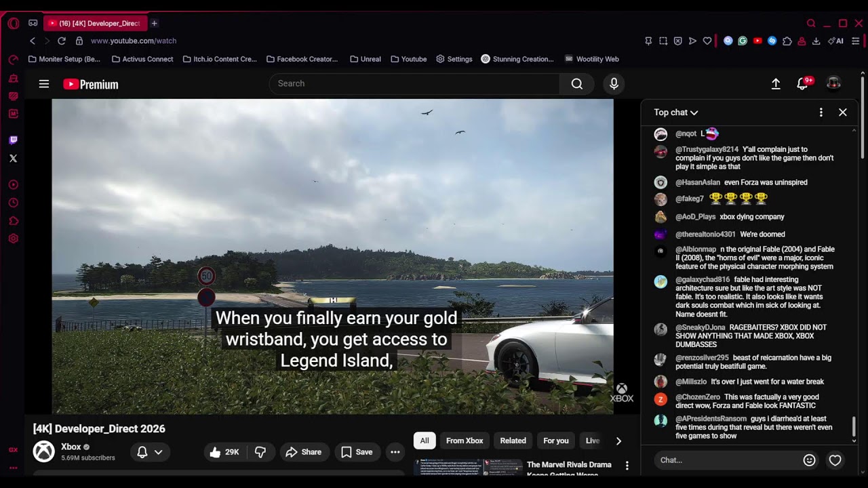Close the live chat panel
This screenshot has height=488, width=868.
point(843,113)
